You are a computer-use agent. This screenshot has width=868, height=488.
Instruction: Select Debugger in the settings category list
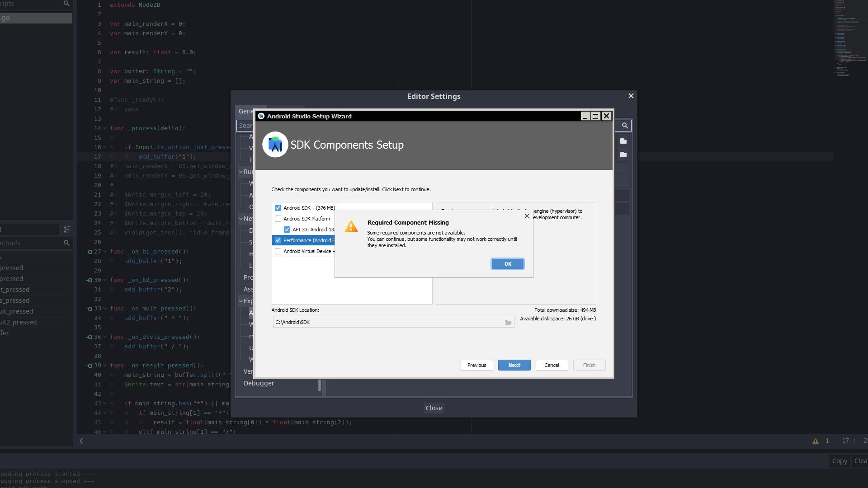point(259,383)
